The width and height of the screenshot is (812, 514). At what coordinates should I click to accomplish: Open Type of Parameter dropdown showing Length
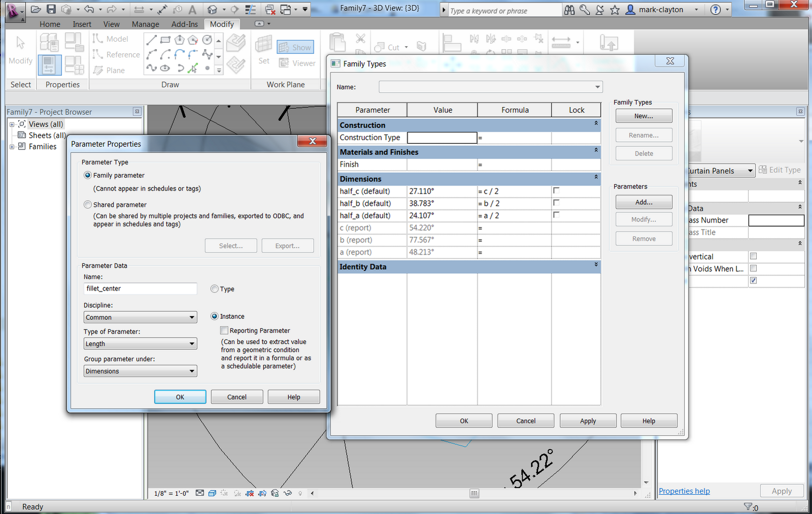(141, 344)
